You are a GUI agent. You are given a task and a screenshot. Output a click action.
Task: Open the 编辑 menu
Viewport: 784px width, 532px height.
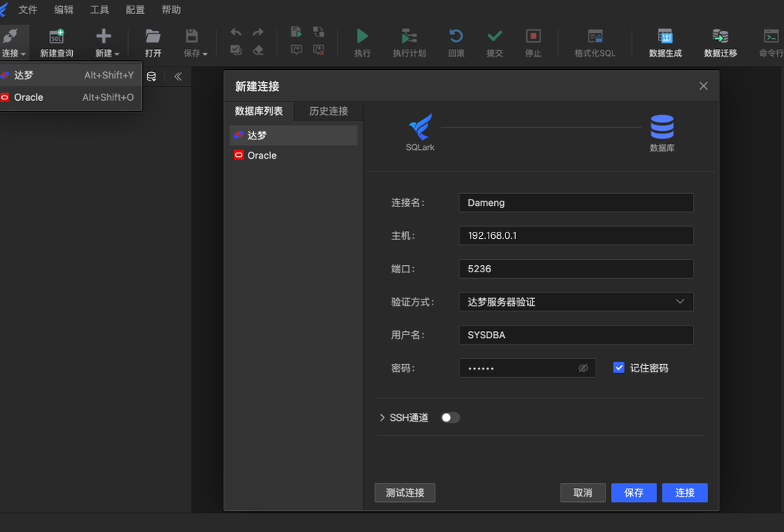tap(64, 10)
